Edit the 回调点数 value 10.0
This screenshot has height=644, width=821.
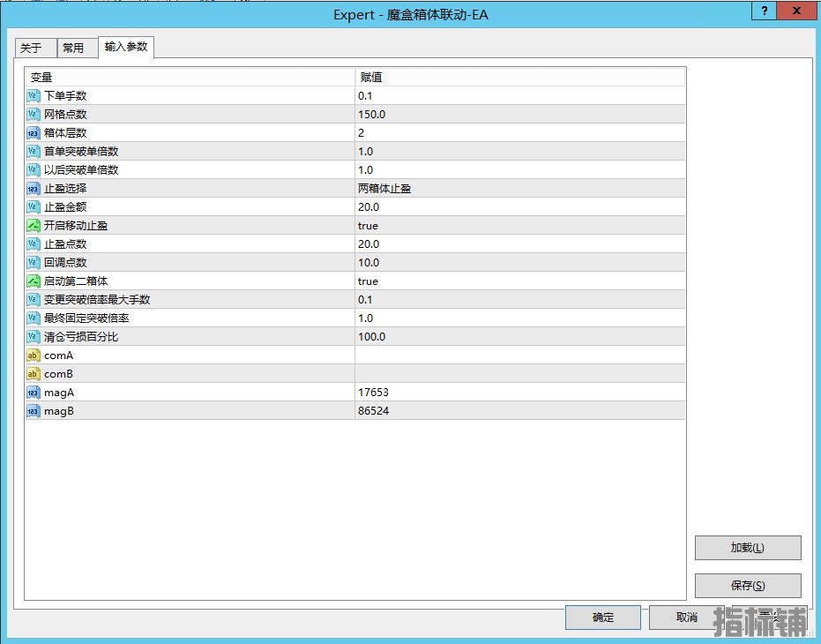(520, 263)
